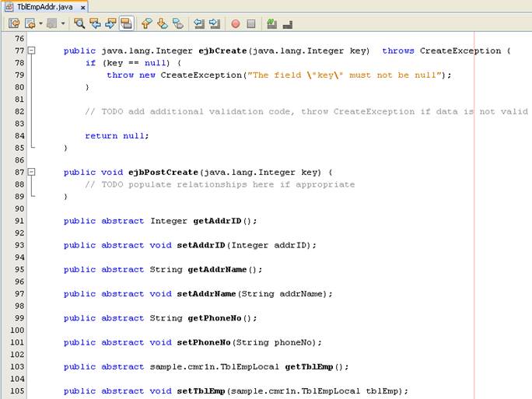Click line number 77 in gutter
532x399 pixels.
click(19, 51)
